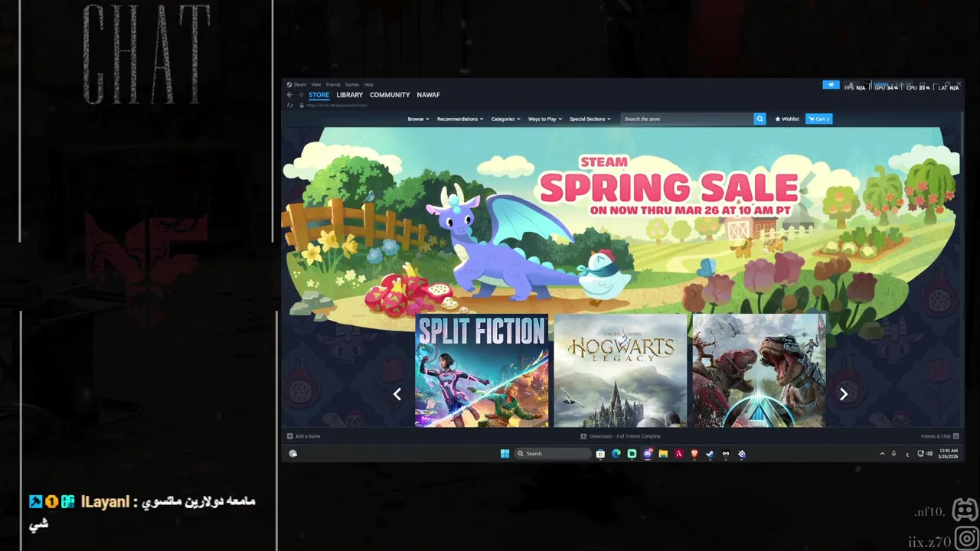The width and height of the screenshot is (980, 551).
Task: Expand the Recommendations dropdown
Action: (460, 119)
